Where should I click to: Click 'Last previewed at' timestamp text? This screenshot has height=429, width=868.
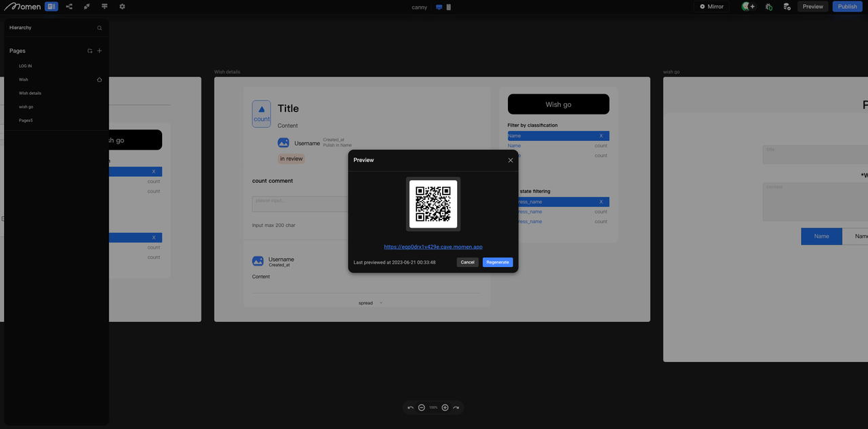(x=395, y=262)
